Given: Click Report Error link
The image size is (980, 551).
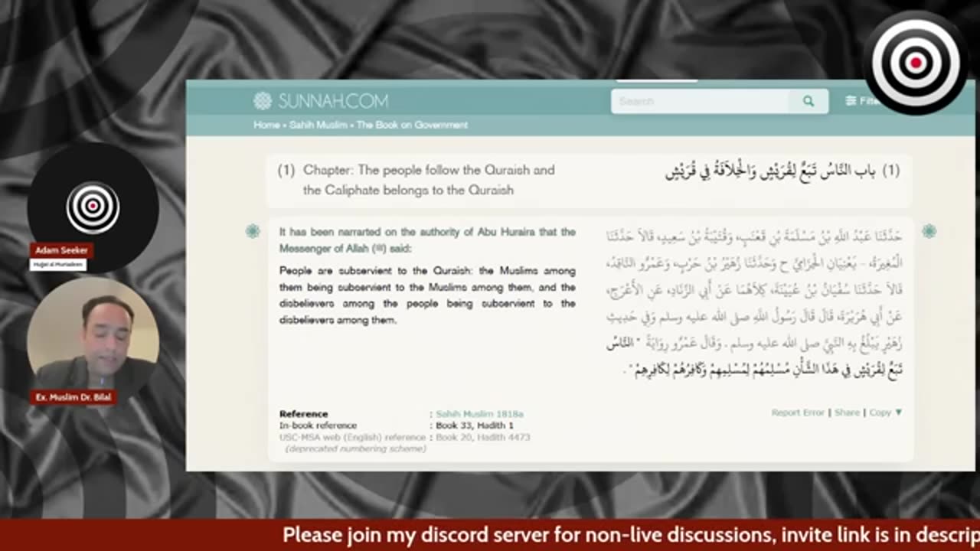Looking at the screenshot, I should click(x=798, y=412).
